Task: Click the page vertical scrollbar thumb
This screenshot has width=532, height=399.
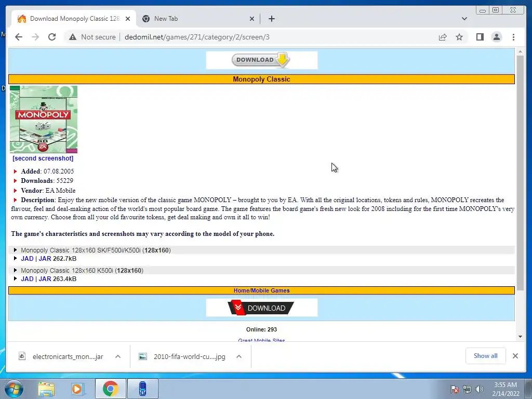Action: pyautogui.click(x=520, y=173)
